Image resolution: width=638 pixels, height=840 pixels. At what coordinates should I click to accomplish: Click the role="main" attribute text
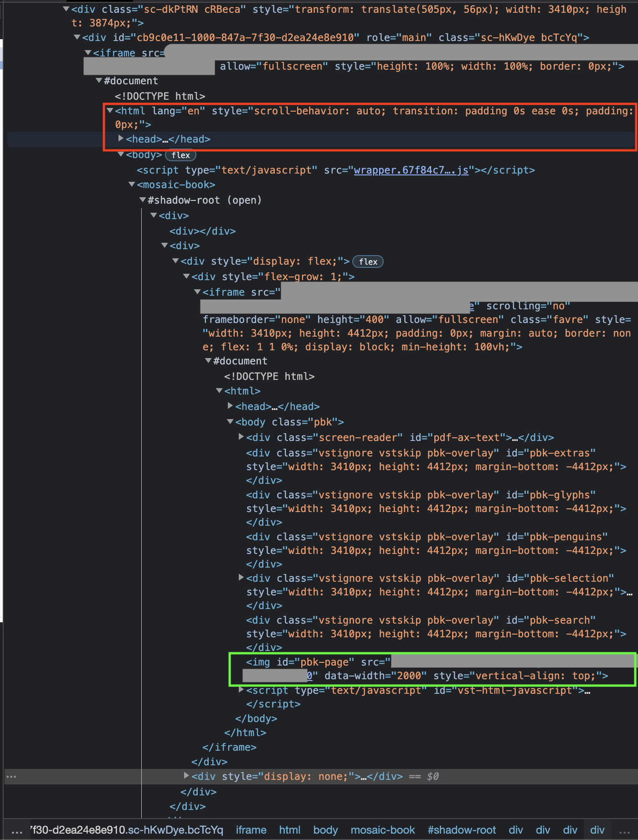(x=399, y=37)
